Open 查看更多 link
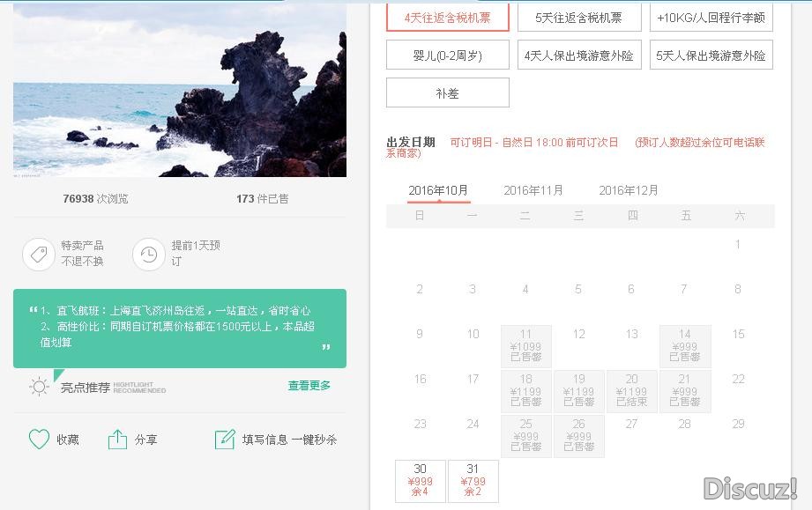Image resolution: width=812 pixels, height=510 pixels. (x=309, y=385)
